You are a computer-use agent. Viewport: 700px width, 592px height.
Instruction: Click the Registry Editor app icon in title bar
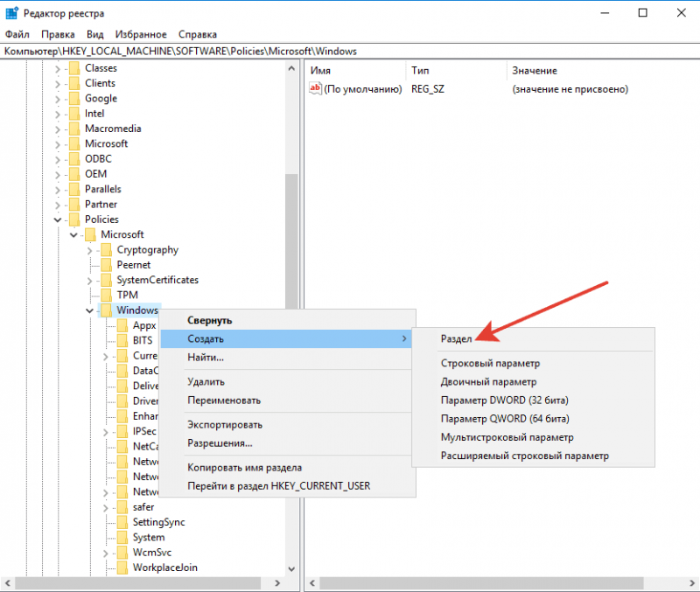click(11, 13)
